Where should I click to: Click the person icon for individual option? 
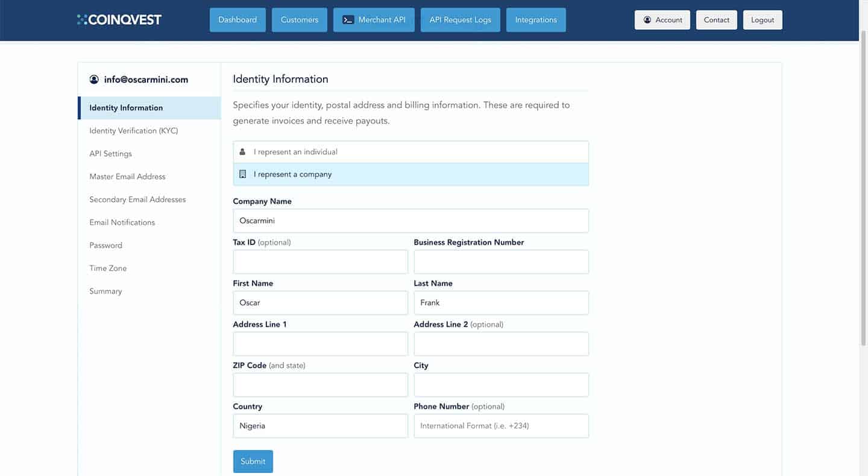coord(242,152)
